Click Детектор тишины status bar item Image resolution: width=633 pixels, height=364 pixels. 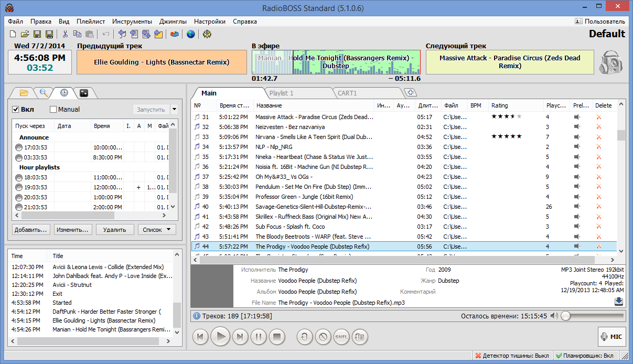[512, 356]
